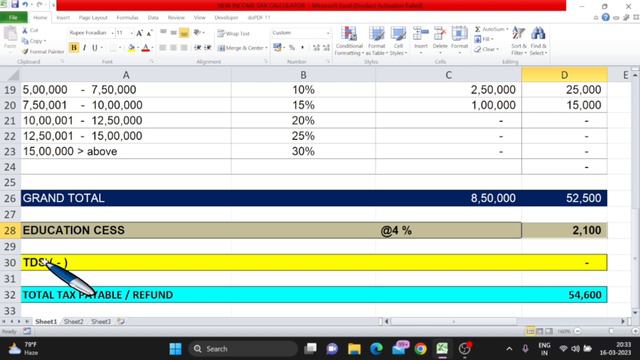Expand Merge & Center options
The image size is (640, 360).
coord(267,48)
